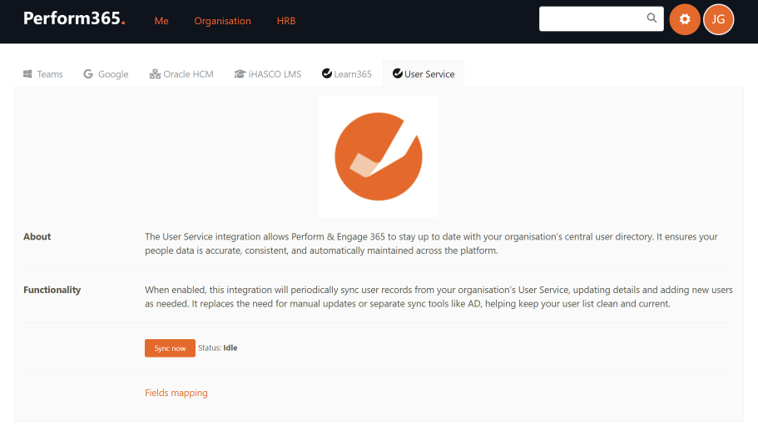Open the Organisation menu
758x443 pixels.
(x=222, y=21)
